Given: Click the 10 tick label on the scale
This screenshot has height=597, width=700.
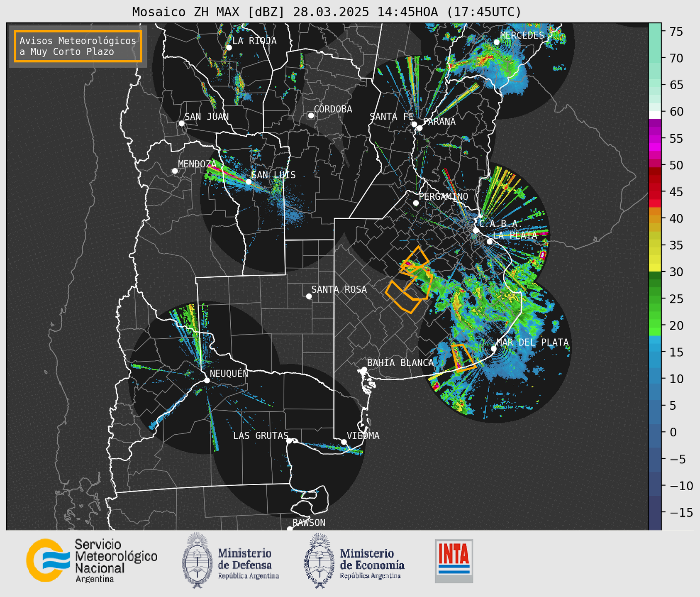Looking at the screenshot, I should tap(676, 379).
